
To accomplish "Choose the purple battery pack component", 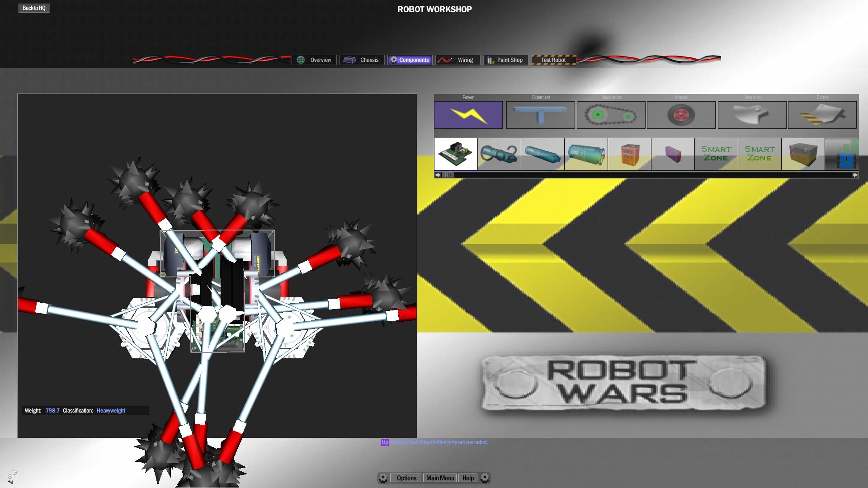I will pos(673,155).
